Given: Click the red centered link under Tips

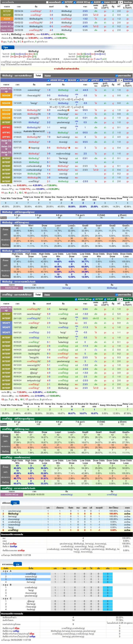Looking at the screenshot, I should click(66, 69).
